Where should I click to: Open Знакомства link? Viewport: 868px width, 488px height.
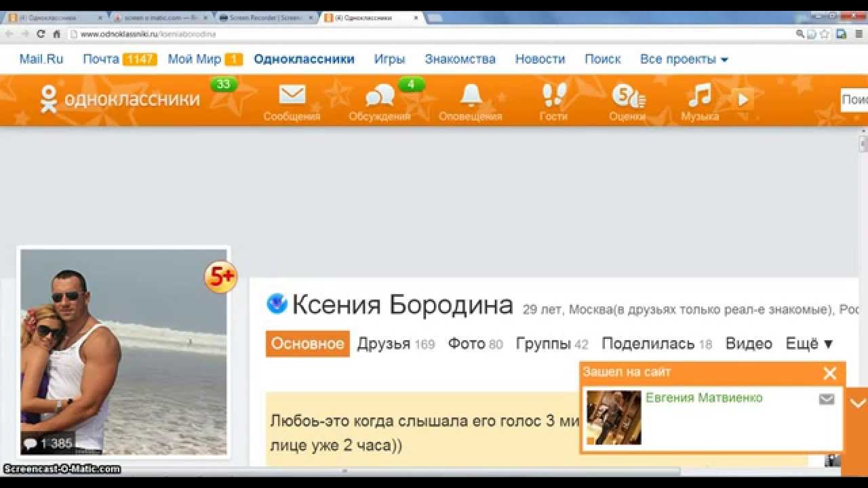460,59
